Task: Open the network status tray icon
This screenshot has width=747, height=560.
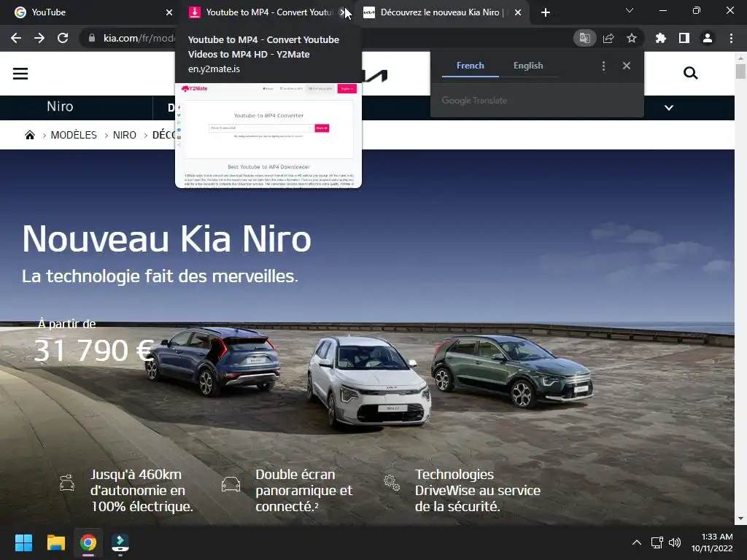Action: [657, 542]
